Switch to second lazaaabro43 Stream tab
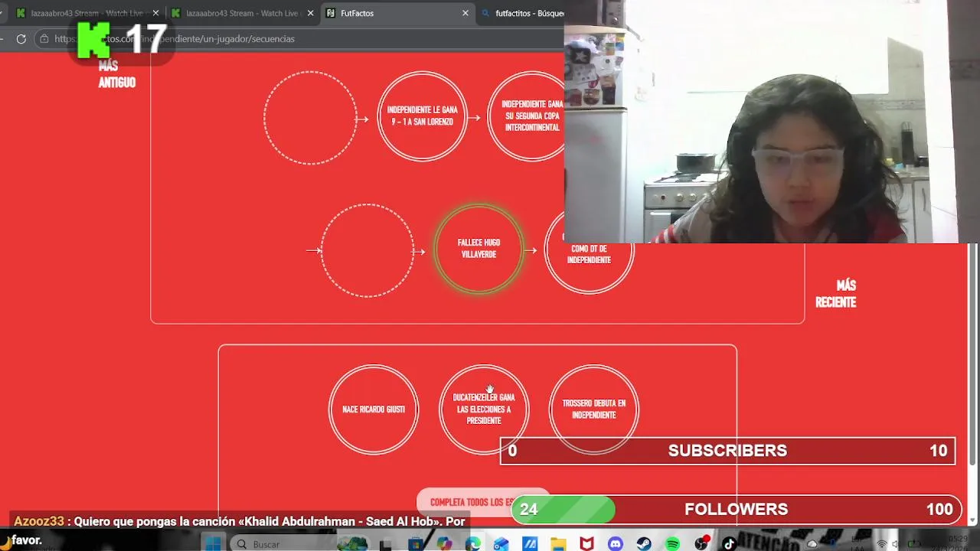Image resolution: width=980 pixels, height=551 pixels. point(243,13)
